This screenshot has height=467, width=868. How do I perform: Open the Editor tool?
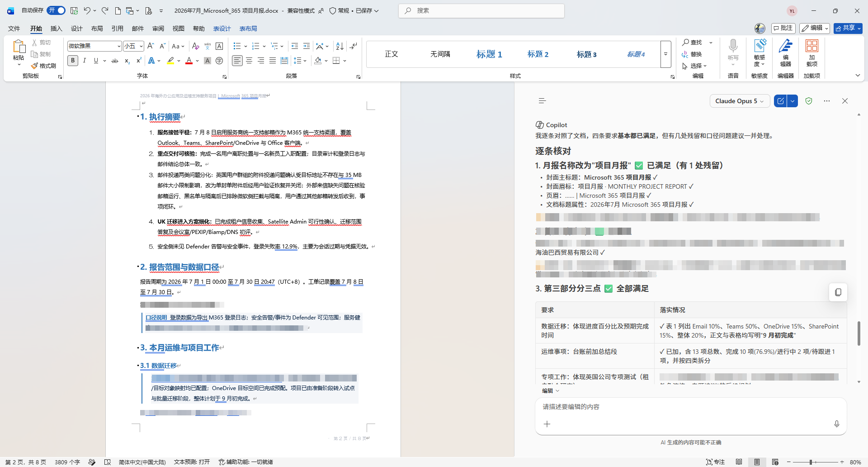[x=786, y=53]
